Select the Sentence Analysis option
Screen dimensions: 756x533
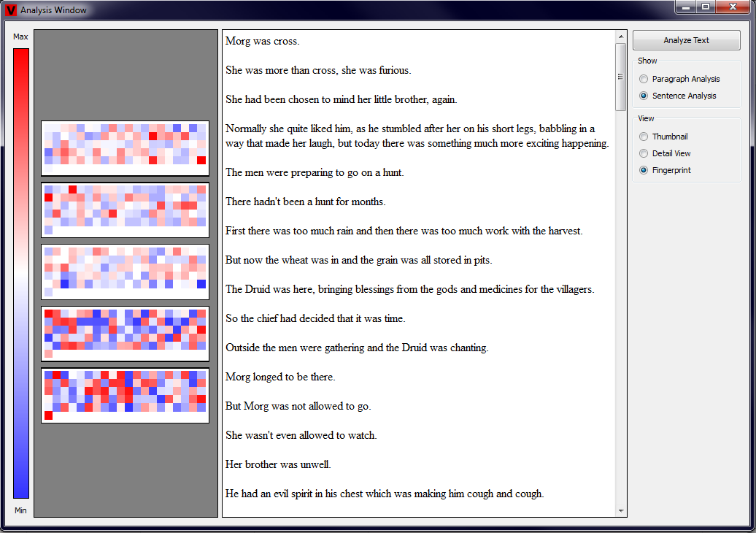643,96
